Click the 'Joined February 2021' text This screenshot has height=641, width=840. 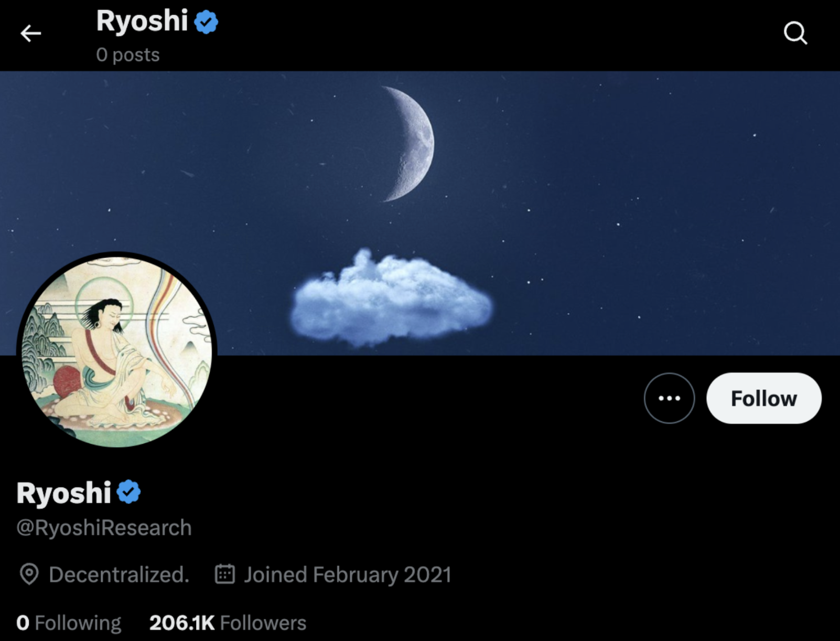click(x=347, y=574)
